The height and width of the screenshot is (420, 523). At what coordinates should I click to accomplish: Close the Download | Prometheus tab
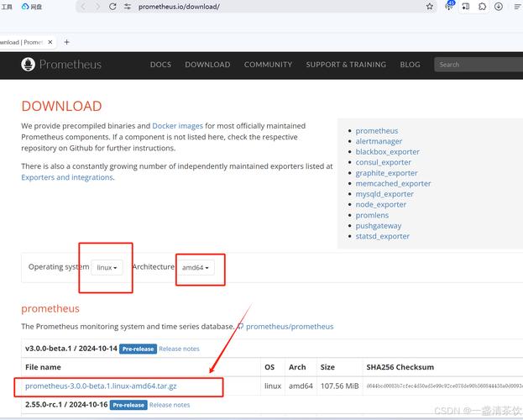point(50,42)
